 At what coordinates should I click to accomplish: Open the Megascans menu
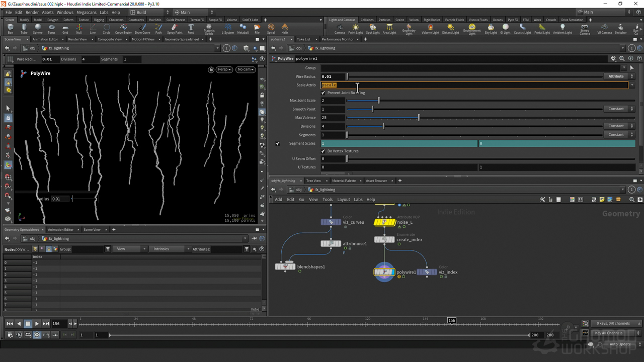coord(87,12)
